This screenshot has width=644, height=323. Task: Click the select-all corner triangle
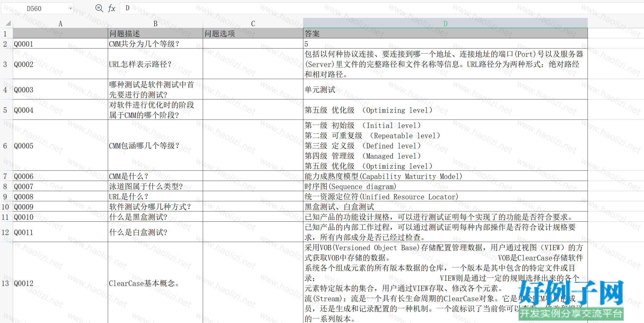click(8, 24)
